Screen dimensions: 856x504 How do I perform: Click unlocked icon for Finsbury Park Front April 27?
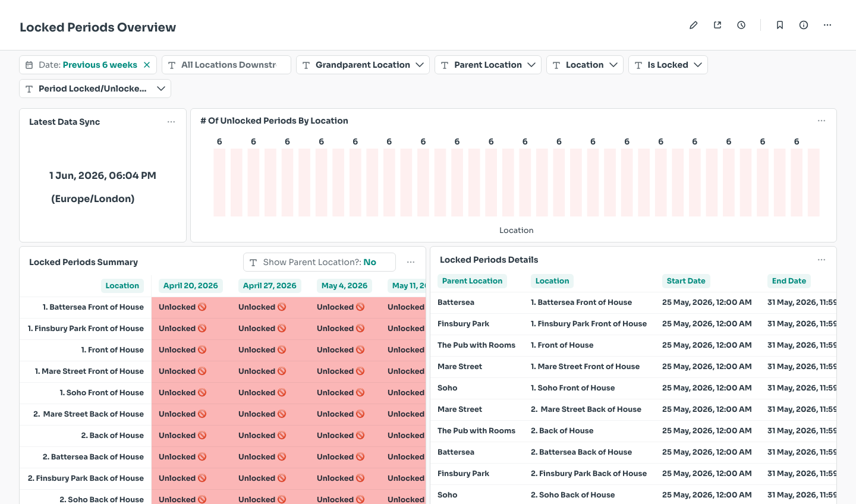pyautogui.click(x=282, y=329)
